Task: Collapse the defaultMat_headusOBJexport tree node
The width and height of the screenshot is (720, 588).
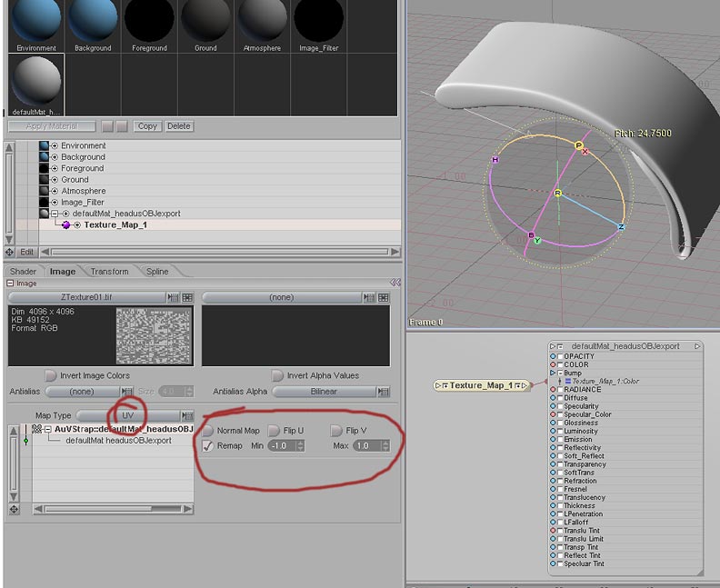Action: (55, 214)
